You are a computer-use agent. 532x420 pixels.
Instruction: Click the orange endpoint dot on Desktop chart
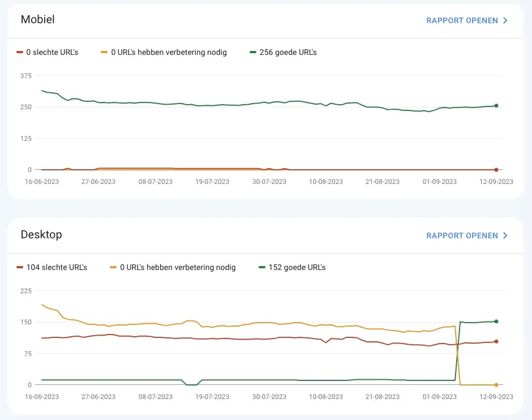496,385
